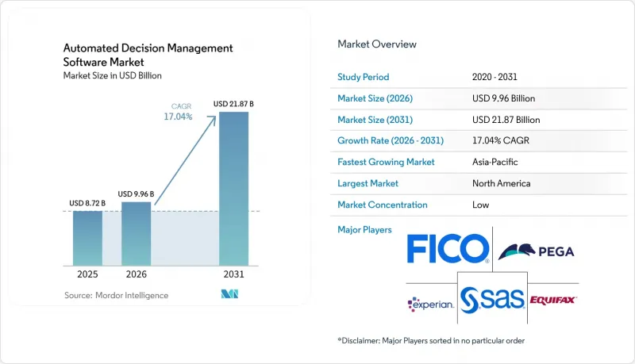Click 'Market Size in USD Billion' subtitle
The image size is (635, 364).
click(112, 75)
